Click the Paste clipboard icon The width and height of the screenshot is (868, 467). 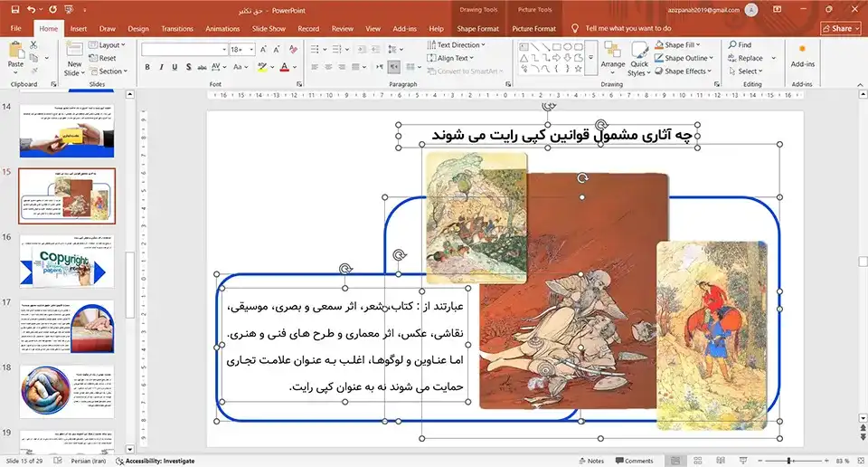[15, 51]
